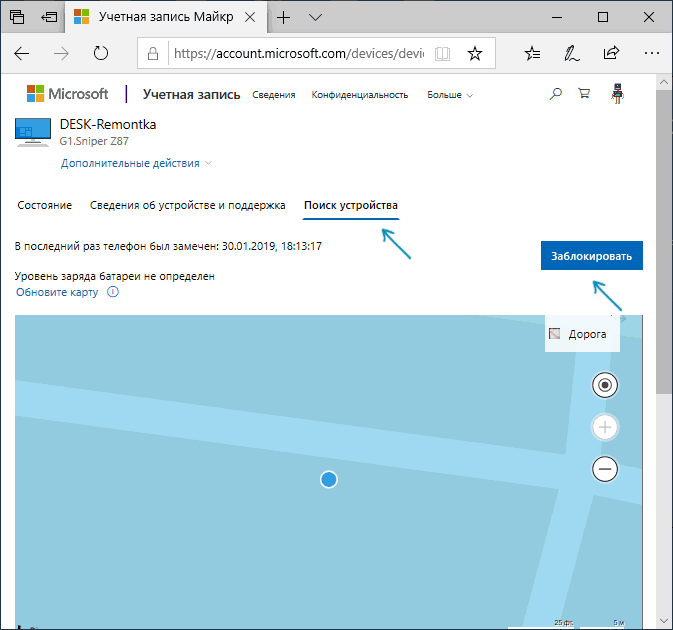Search Microsoft site with magnifier icon
The height and width of the screenshot is (630, 673).
tap(555, 94)
